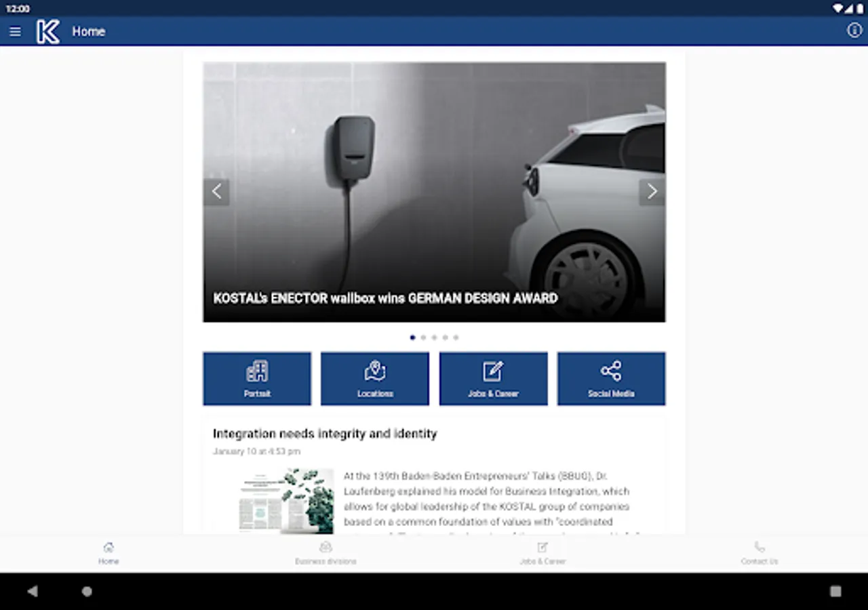Select the second carousel page dot

[423, 337]
